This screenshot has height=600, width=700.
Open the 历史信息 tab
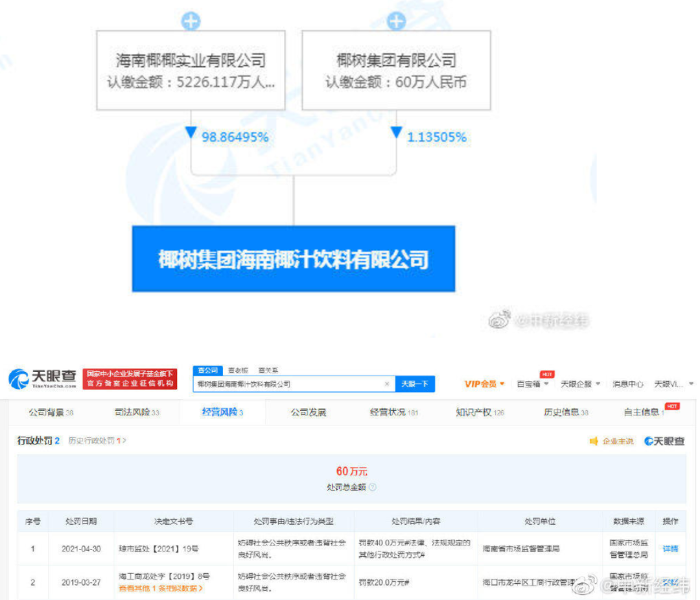pos(566,412)
